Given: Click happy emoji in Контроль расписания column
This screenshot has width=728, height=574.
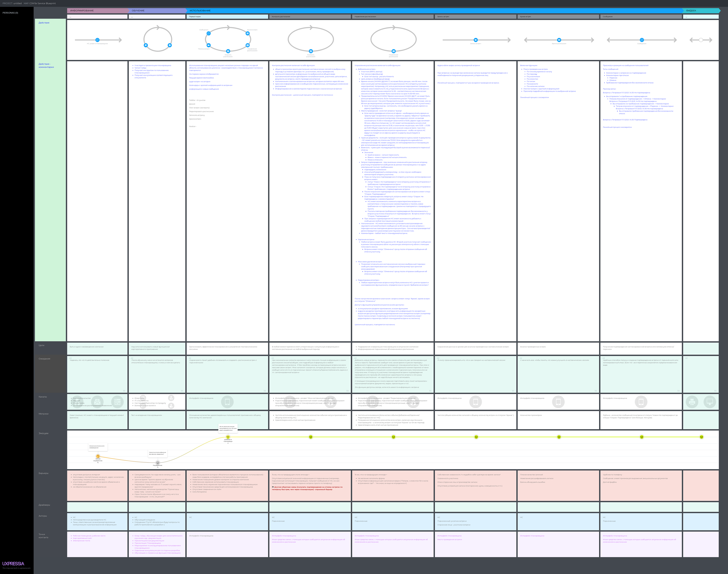Looking at the screenshot, I should click(x=311, y=437).
